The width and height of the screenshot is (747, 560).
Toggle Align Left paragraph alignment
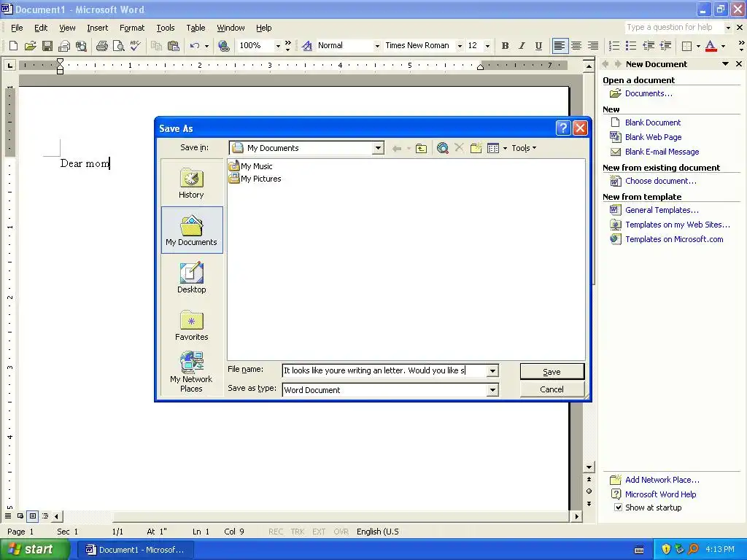(560, 46)
